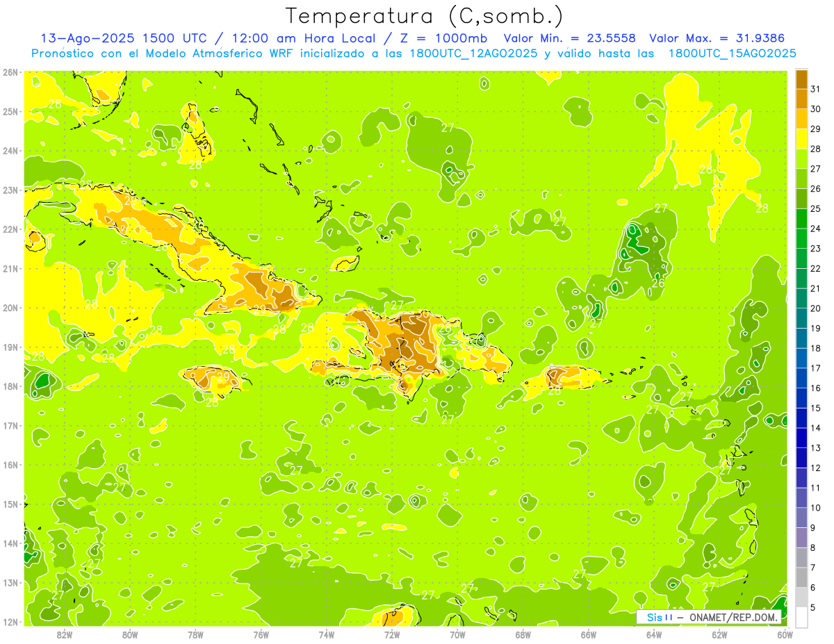Screen dimensions: 834x644
Task: Click the longitude label "72W"
Action: 392,634
